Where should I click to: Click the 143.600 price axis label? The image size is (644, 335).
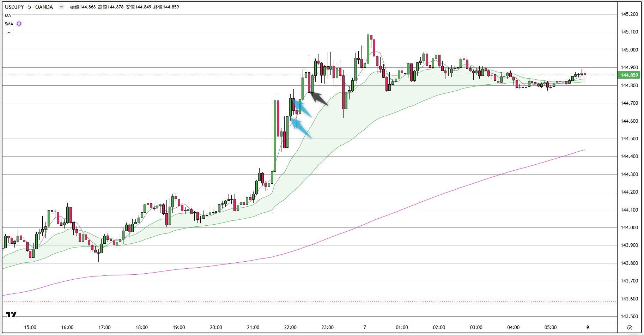[629, 299]
